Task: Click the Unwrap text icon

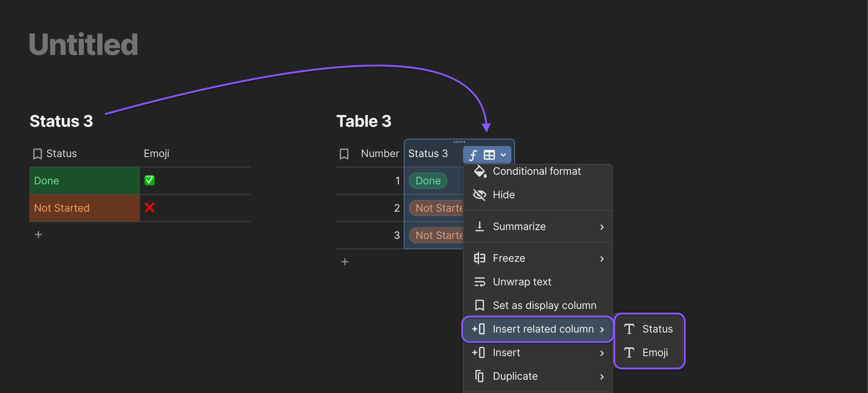Action: (x=479, y=282)
